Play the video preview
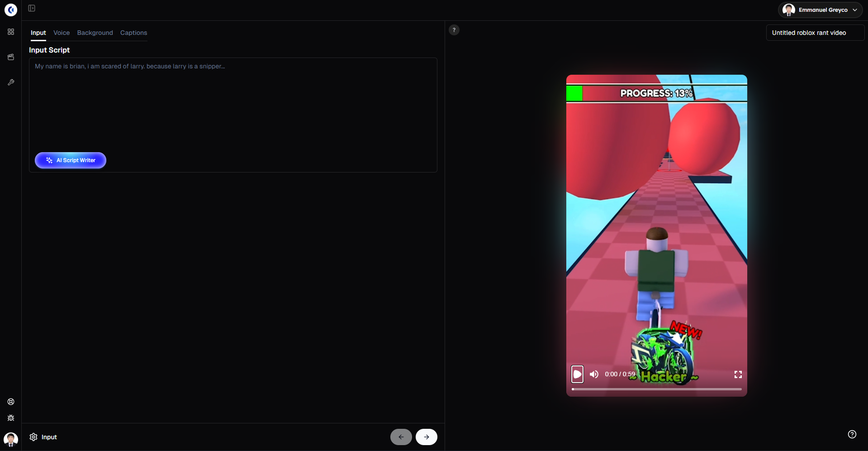 [577, 374]
